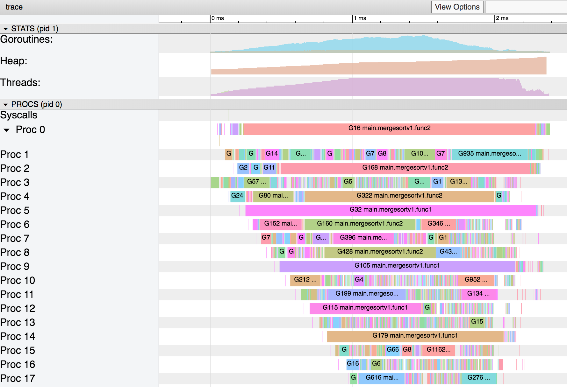This screenshot has width=567, height=392.
Task: Select the G66 slice on Proc 15
Action: 392,350
